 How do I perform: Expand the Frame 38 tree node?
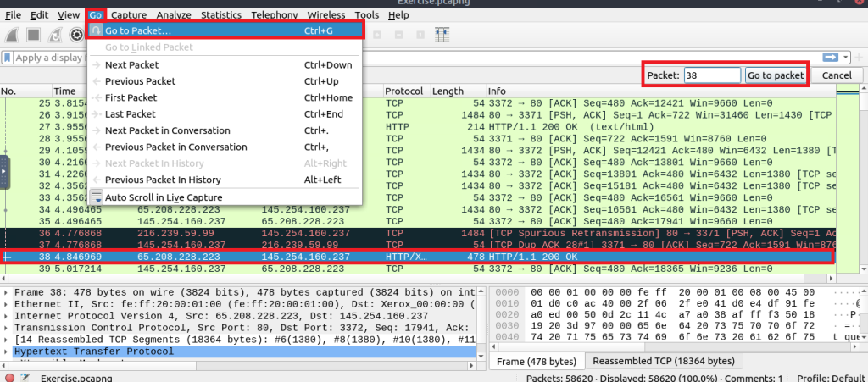click(x=8, y=292)
